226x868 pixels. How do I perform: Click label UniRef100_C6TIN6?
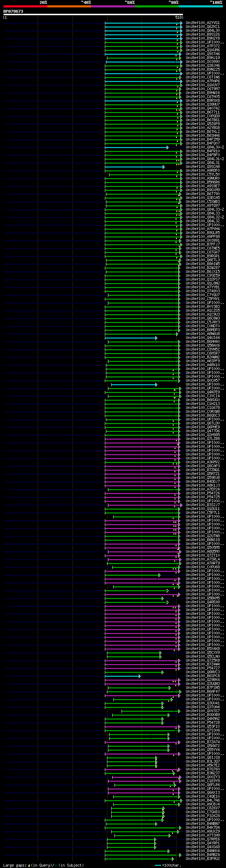coord(203,77)
